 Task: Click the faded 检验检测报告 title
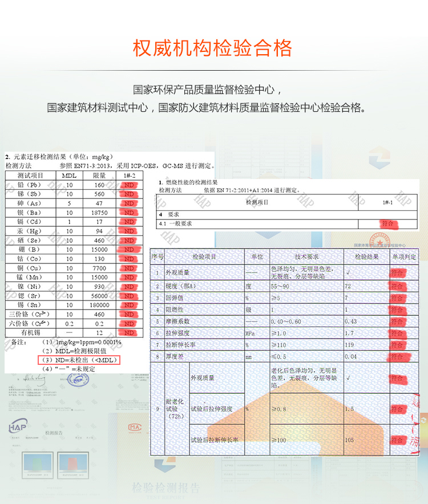point(166,488)
